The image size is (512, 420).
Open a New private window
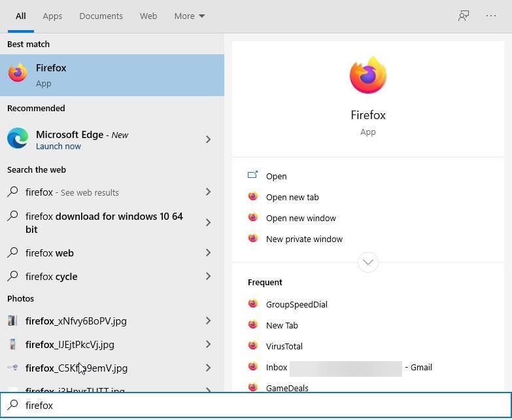point(304,239)
